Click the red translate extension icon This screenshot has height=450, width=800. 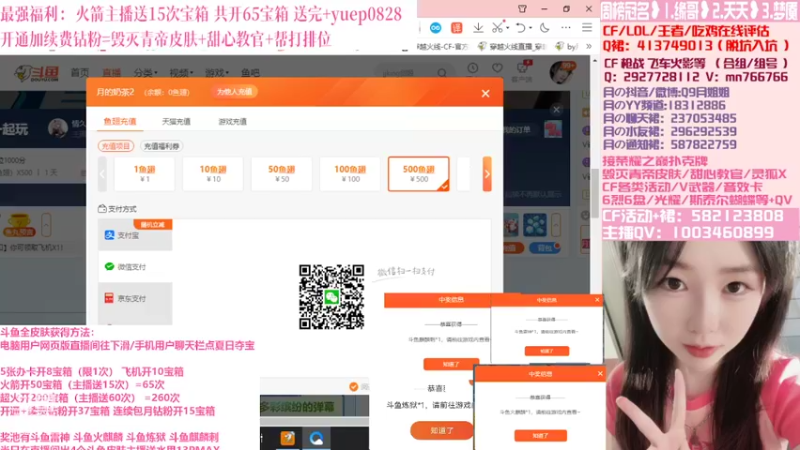(x=457, y=28)
